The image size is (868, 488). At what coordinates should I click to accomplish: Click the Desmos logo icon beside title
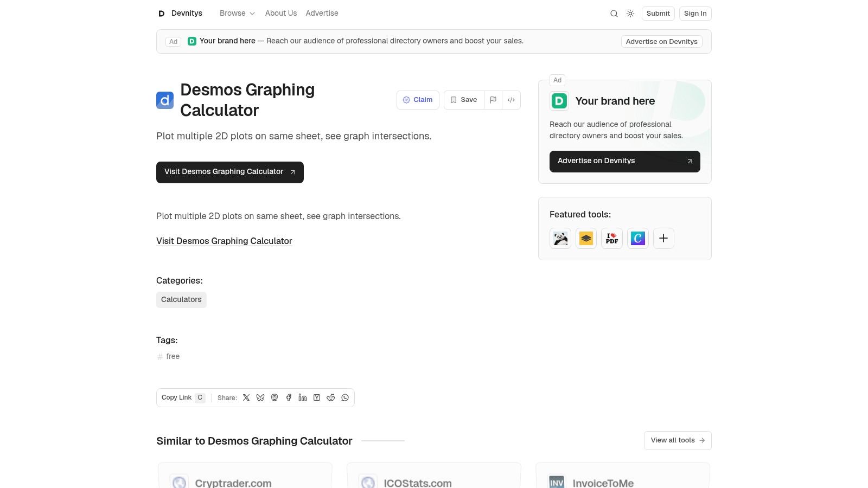pos(165,100)
